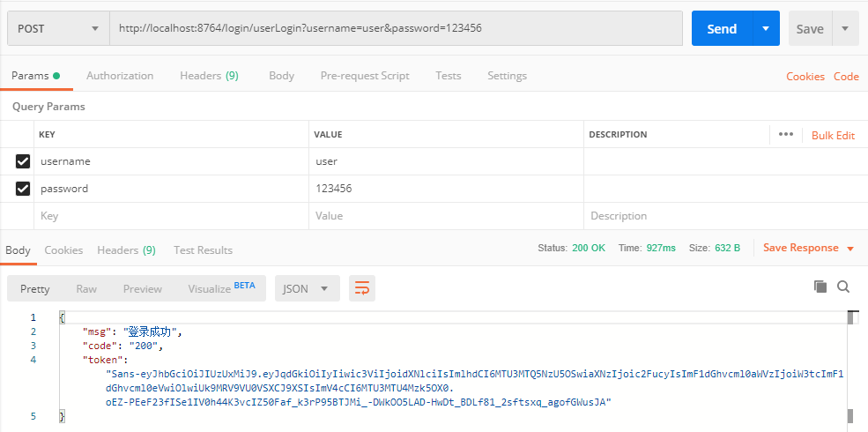The width and height of the screenshot is (868, 432).
Task: Open the Pre-request Script tab
Action: tap(365, 76)
